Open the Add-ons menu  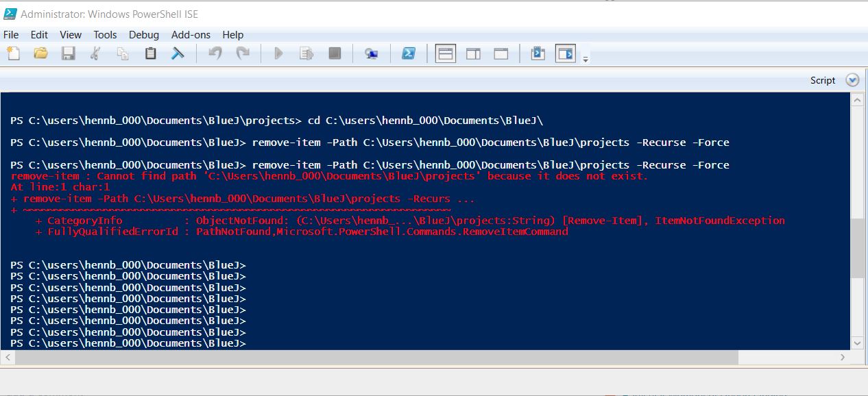point(191,35)
